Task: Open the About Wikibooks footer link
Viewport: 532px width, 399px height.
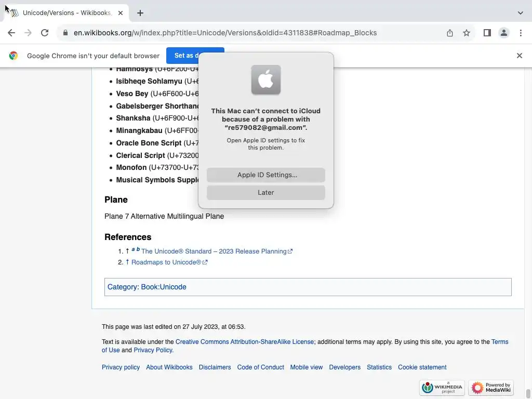Action: click(169, 367)
